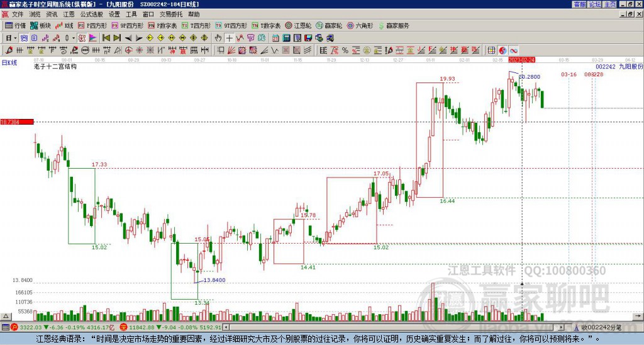Open the 工具 menu

pos(131,14)
